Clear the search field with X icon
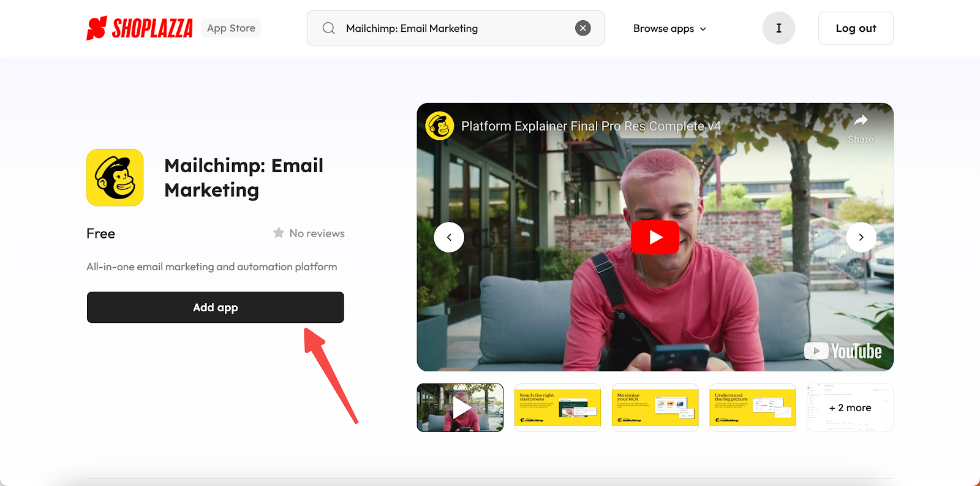 click(x=583, y=28)
